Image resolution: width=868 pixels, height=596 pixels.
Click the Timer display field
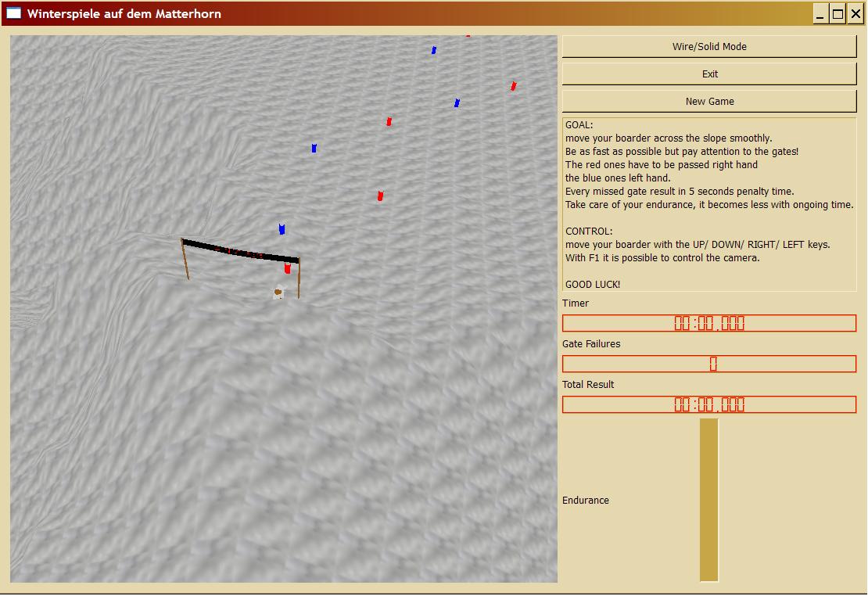coord(709,323)
